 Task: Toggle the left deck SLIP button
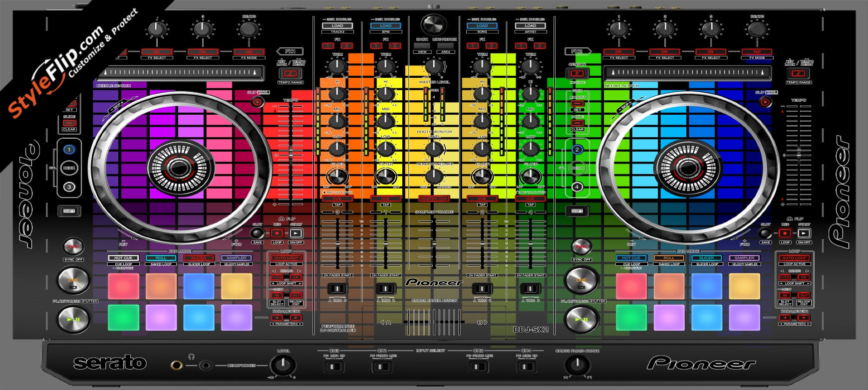click(x=258, y=102)
